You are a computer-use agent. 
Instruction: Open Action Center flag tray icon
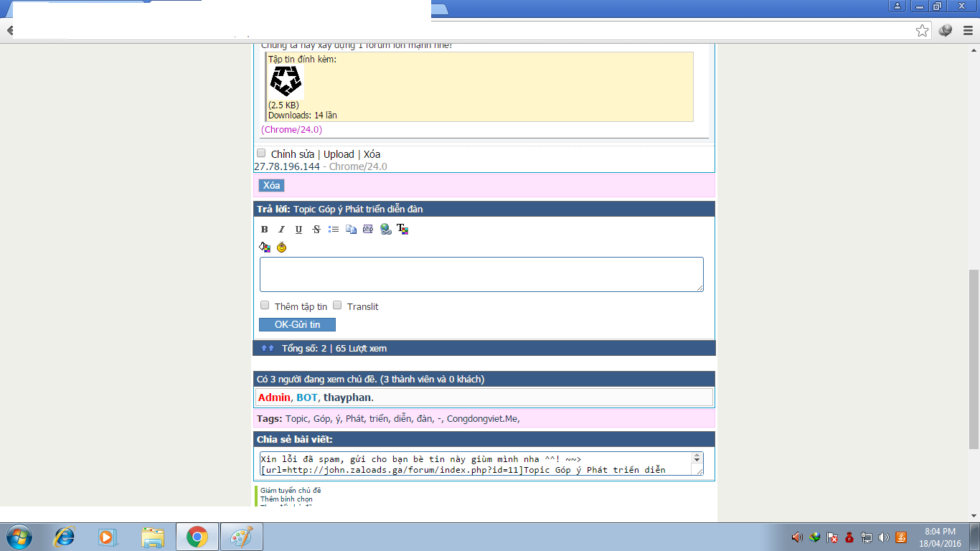(832, 537)
